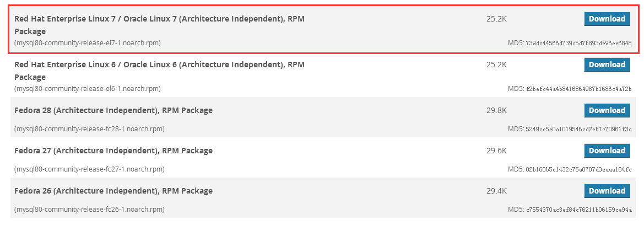644x225 pixels.
Task: Select the Fedora 27 package heading
Action: [113, 151]
